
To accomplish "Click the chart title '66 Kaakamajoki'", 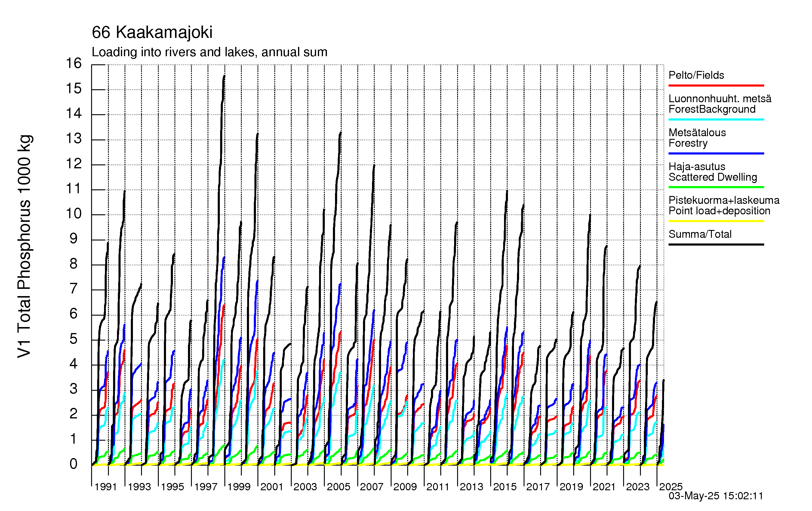I will click(x=152, y=32).
